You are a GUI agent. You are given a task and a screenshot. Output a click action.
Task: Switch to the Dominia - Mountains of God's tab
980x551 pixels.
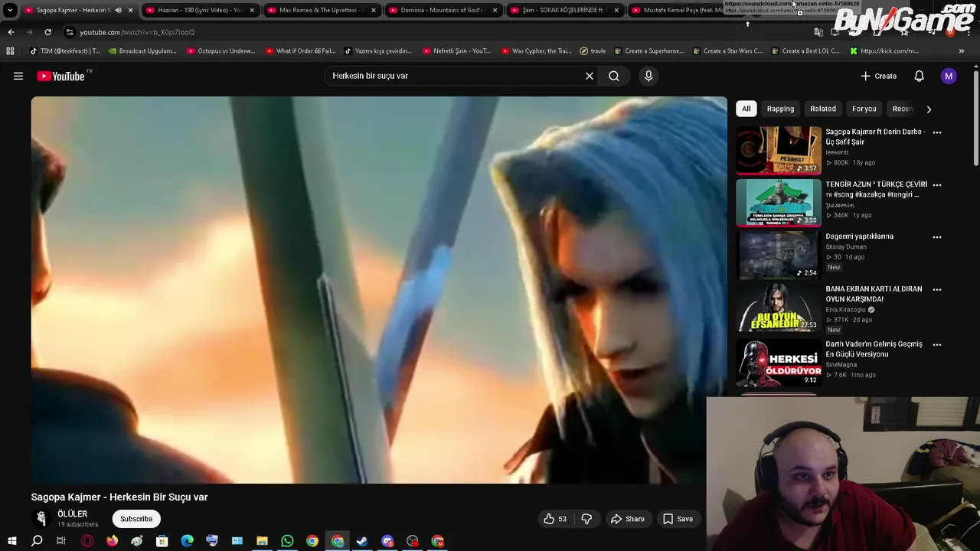point(443,10)
